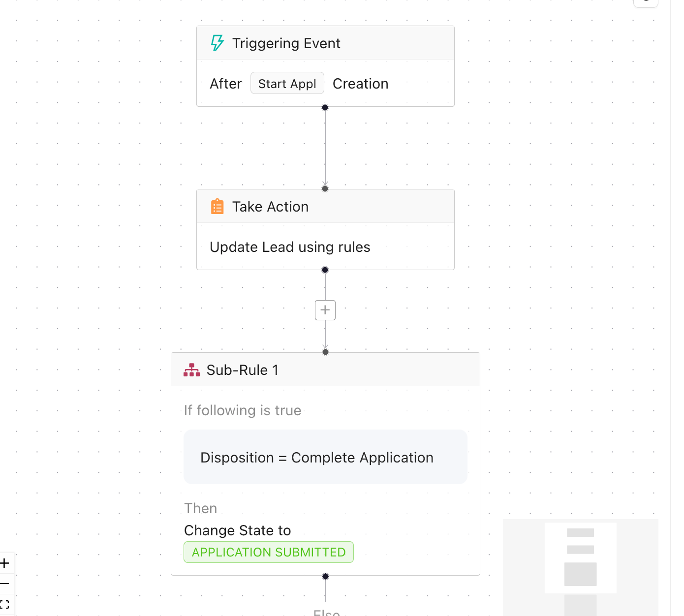This screenshot has height=616, width=684.
Task: Click the plus connector to insert a step
Action: tap(325, 310)
